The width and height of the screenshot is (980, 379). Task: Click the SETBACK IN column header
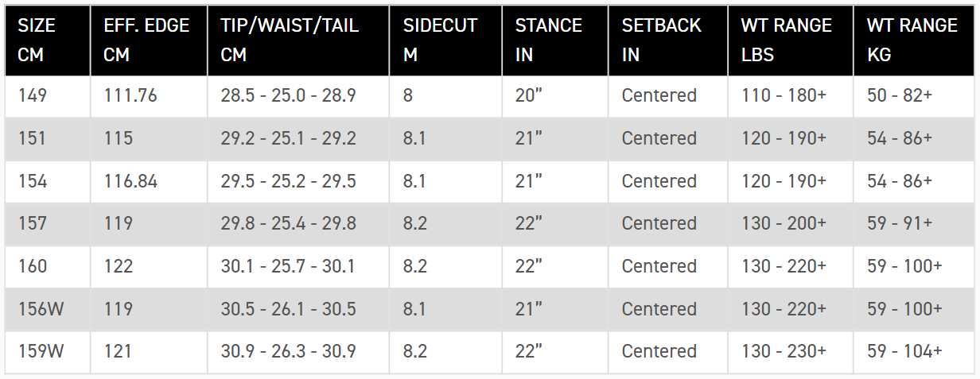[662, 40]
